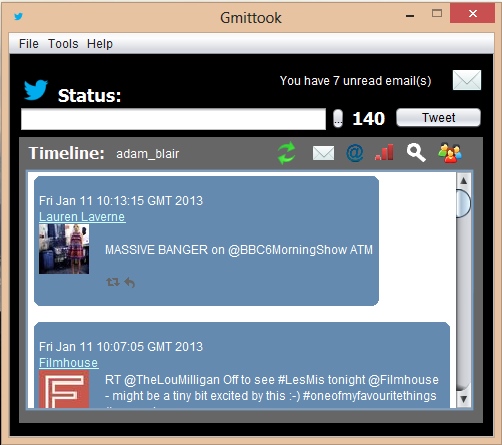The width and height of the screenshot is (502, 445).
Task: Click the scrollbar down arrow
Action: 463,399
